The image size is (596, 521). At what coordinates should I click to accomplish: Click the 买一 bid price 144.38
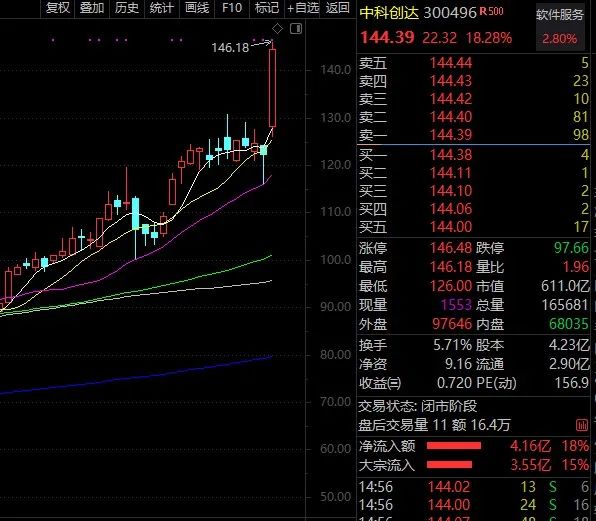point(451,155)
